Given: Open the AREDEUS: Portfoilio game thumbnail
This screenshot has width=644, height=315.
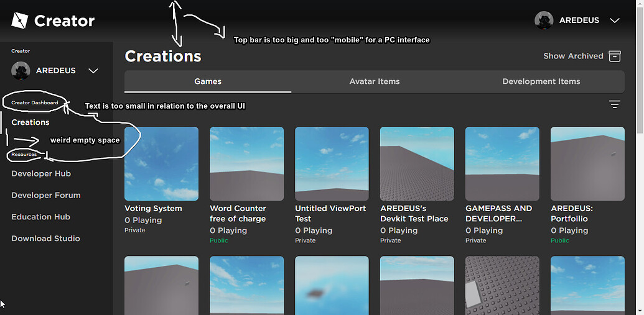Looking at the screenshot, I should pos(587,163).
